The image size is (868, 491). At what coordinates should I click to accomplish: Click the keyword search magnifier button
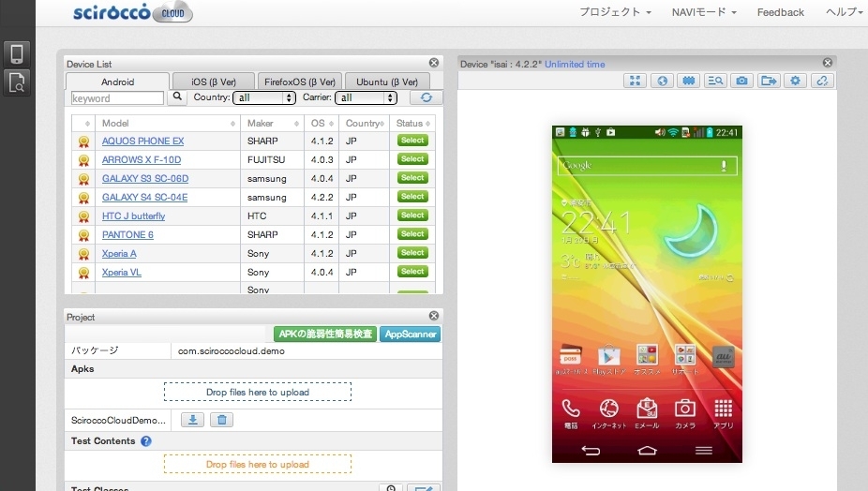coord(177,97)
